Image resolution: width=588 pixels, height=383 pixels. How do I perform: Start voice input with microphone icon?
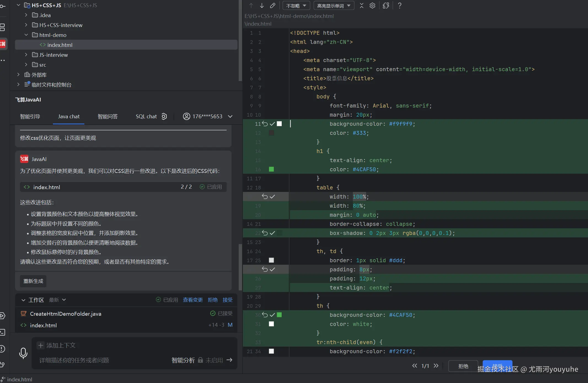point(23,353)
